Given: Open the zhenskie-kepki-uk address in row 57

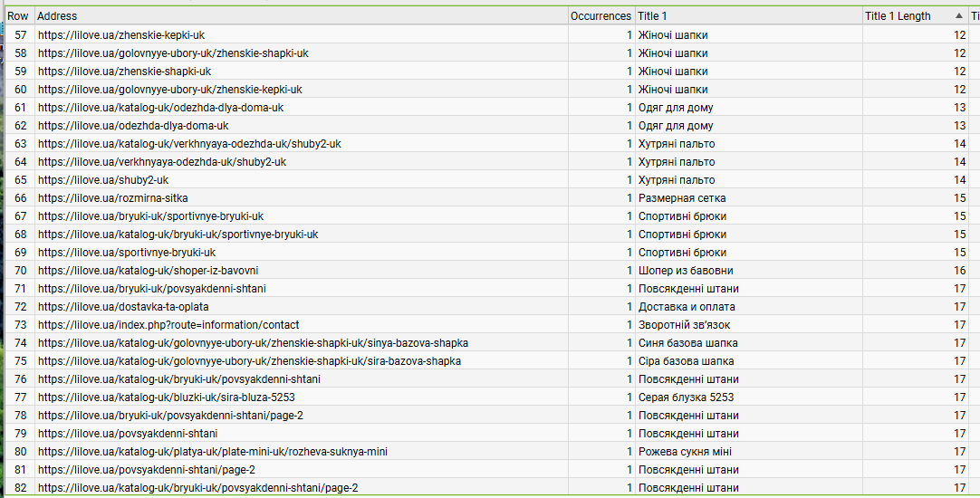Looking at the screenshot, I should click(121, 35).
